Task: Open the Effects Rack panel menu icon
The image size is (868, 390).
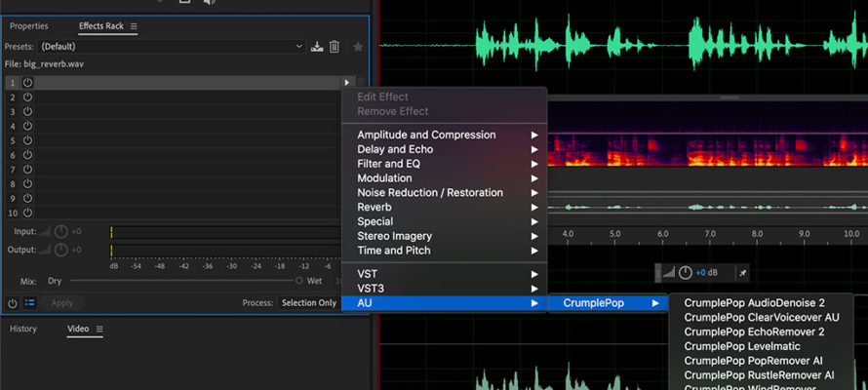Action: (134, 26)
